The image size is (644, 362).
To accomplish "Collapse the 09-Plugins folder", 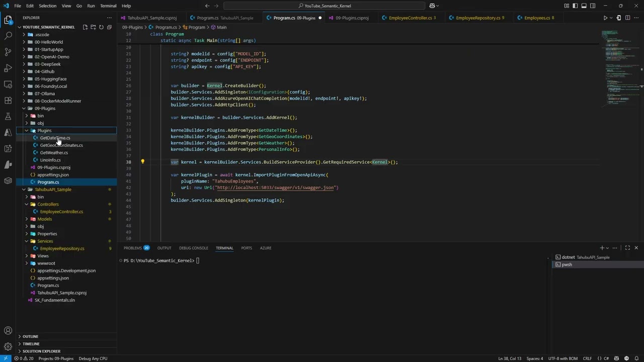I will 24,108.
